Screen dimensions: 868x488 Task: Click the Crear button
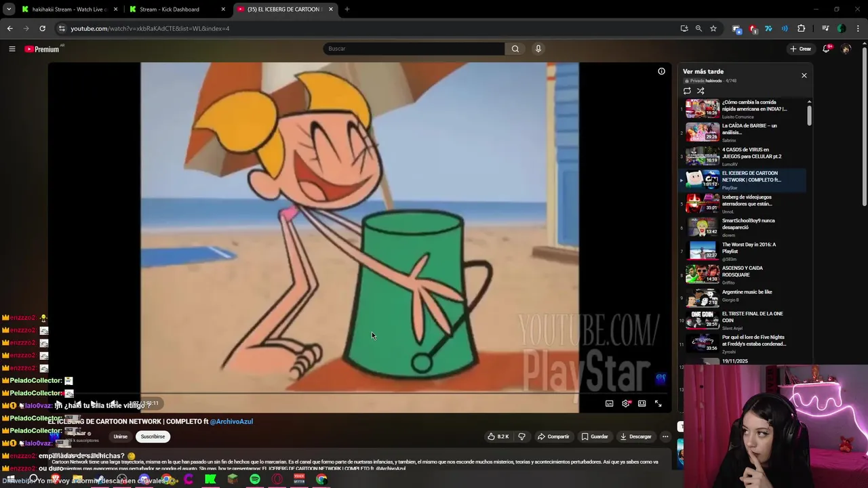click(x=800, y=49)
